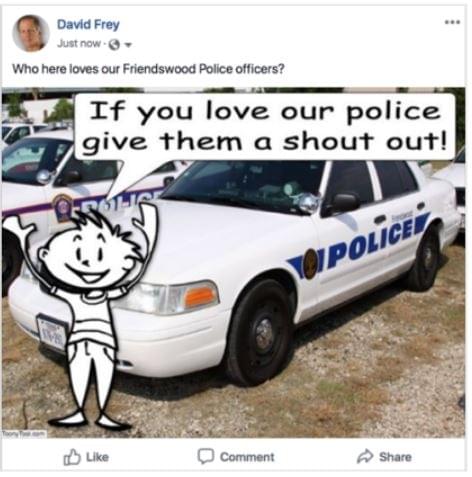This screenshot has width=472, height=477.
Task: Open the three-dot post options menu
Action: click(453, 22)
